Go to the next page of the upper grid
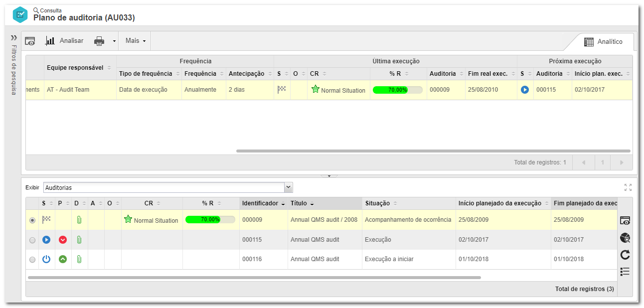 click(x=622, y=162)
